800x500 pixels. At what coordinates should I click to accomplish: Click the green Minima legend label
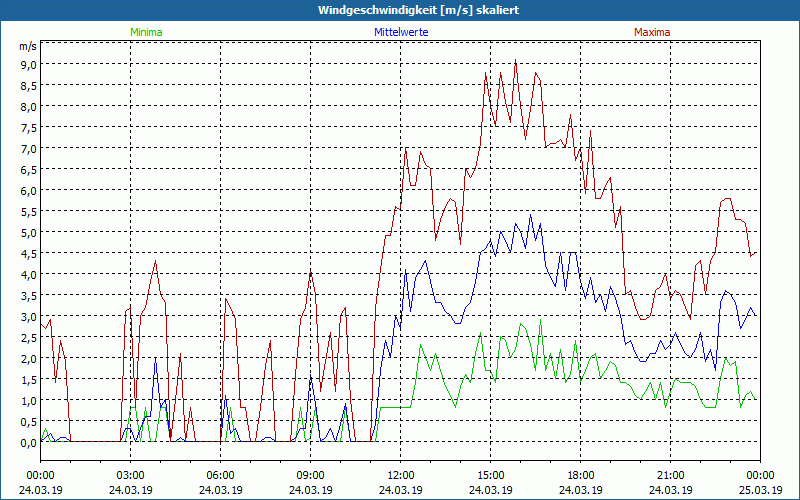145,32
